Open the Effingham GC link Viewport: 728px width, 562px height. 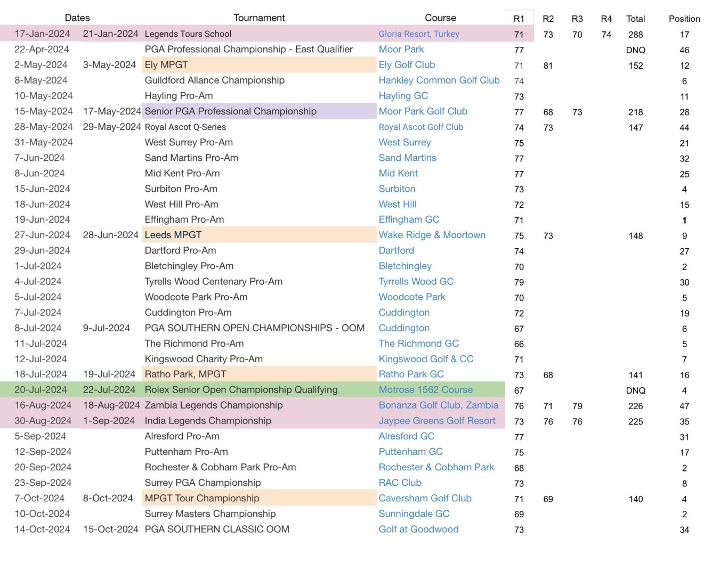click(x=409, y=219)
